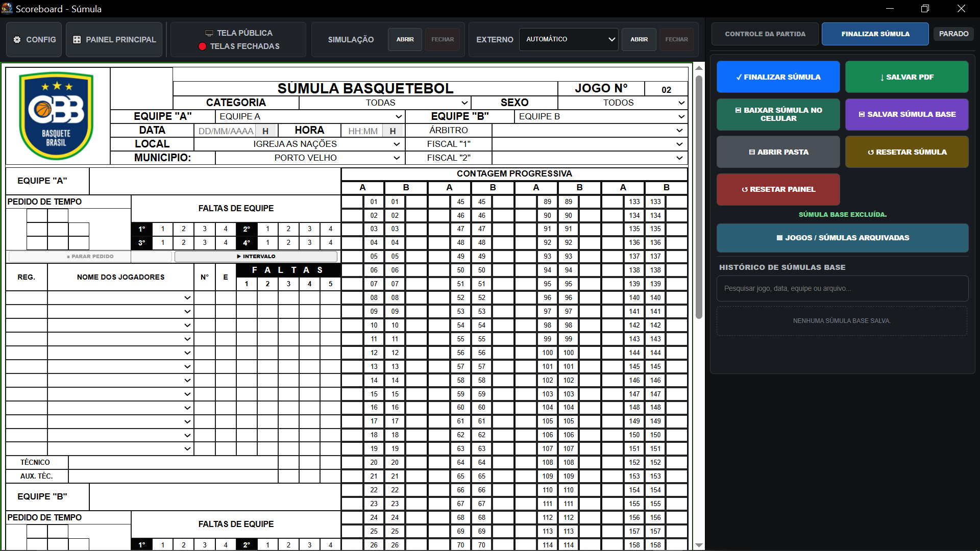Viewport: 980px width, 551px height.
Task: Save the scoresheet as PDF
Action: click(x=907, y=77)
